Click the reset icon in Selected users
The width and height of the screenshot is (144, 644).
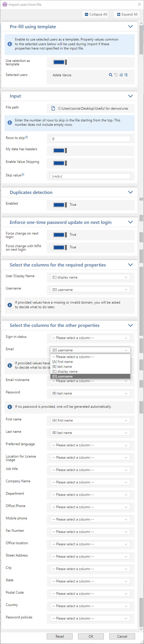[116, 75]
